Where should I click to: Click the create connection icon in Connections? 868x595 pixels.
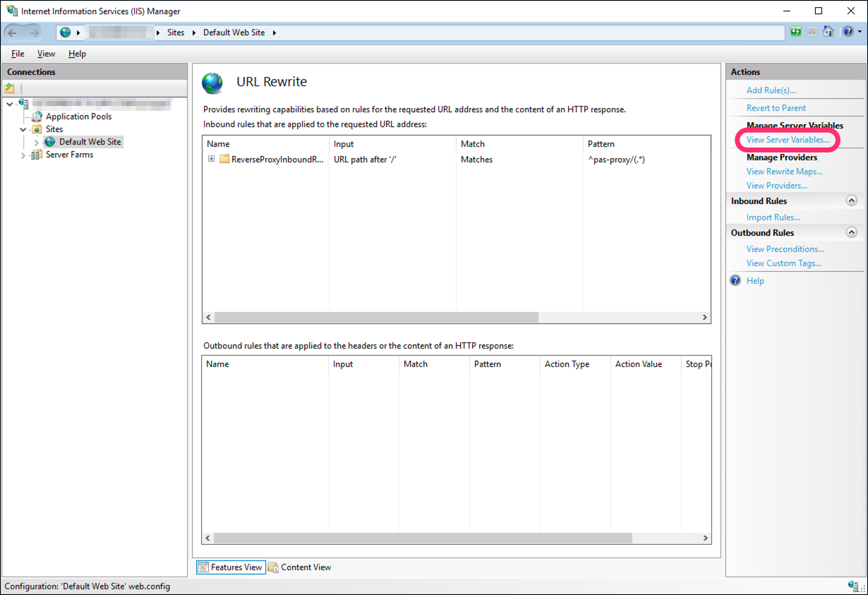click(10, 88)
